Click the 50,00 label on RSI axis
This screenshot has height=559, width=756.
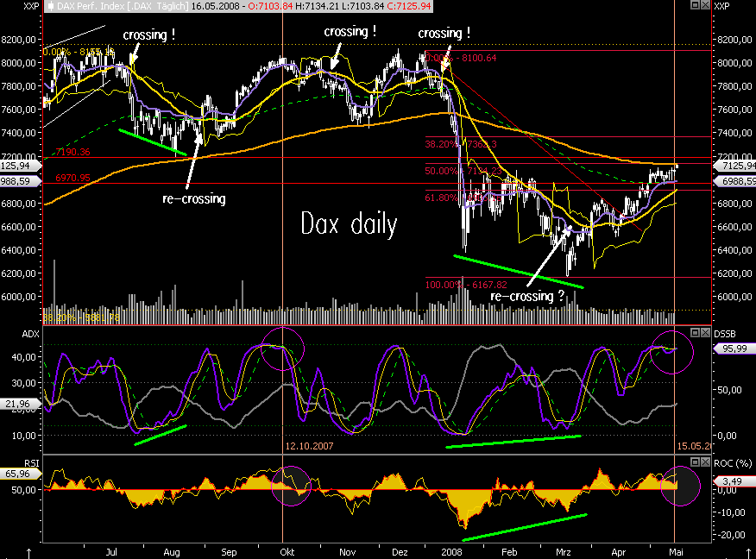[24, 490]
